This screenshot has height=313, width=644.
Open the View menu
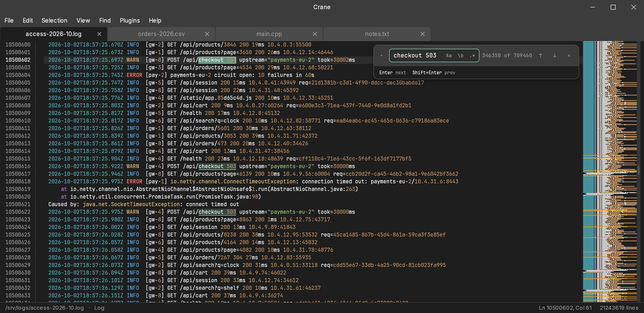[83, 21]
